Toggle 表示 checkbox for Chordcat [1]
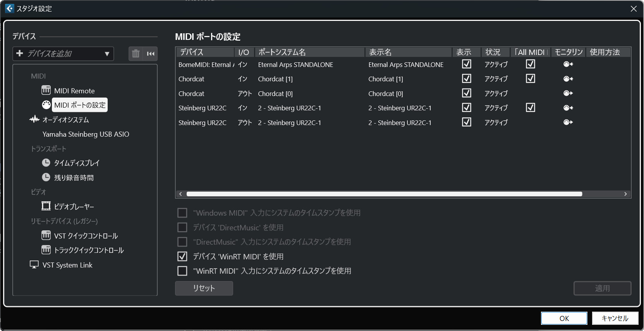Screen dimensions: 644x331 pyautogui.click(x=467, y=79)
